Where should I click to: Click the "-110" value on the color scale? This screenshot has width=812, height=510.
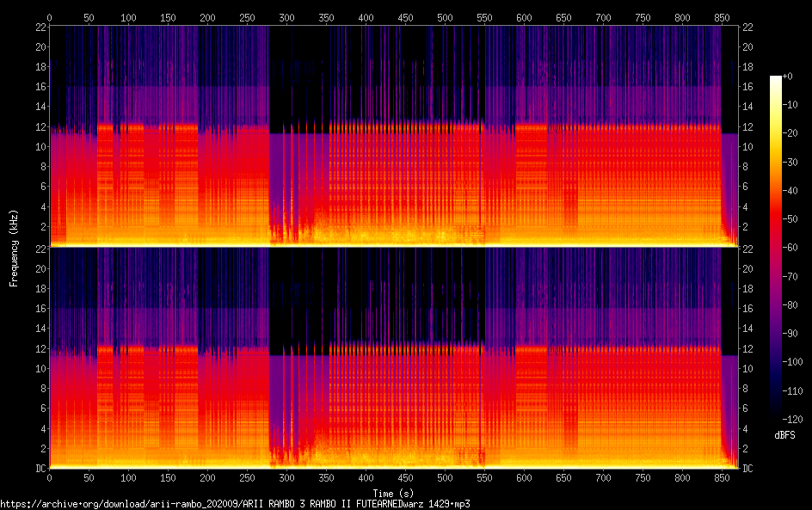click(x=793, y=391)
